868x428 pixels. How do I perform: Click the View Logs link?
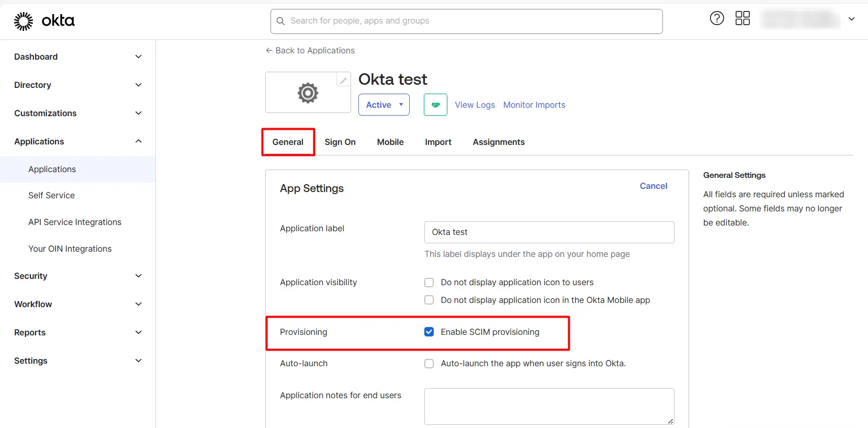coord(475,105)
